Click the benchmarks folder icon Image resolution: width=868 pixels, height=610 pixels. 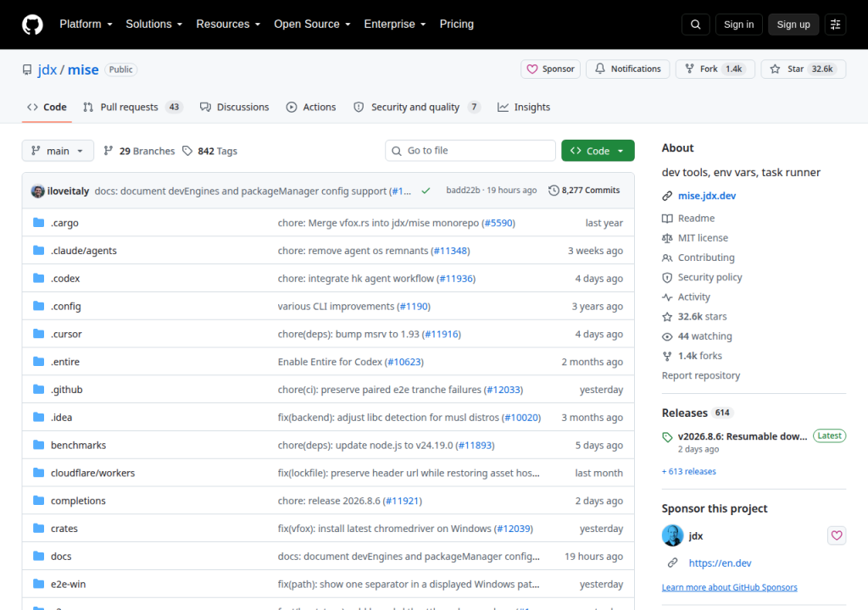[x=38, y=445]
